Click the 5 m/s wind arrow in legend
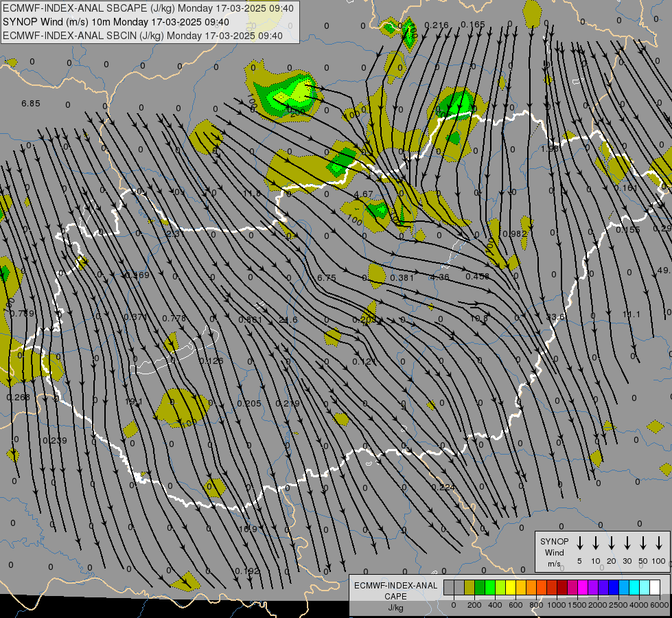Image resolution: width=672 pixels, height=618 pixels. pos(579,543)
